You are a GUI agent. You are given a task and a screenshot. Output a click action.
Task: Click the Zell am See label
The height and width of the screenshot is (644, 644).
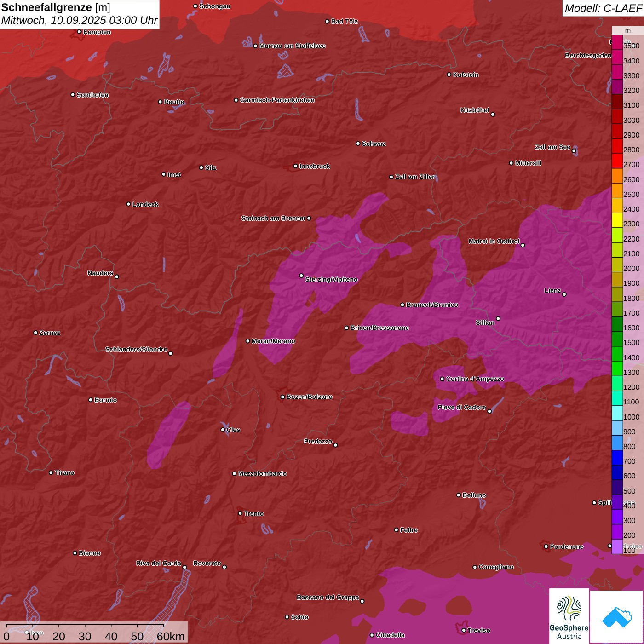552,147
